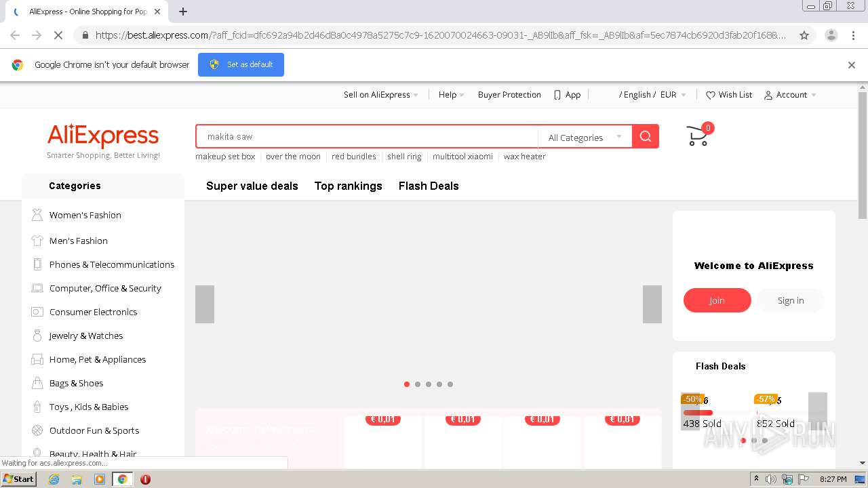This screenshot has width=868, height=488.
Task: Click the Toys, Kids & Babies icon
Action: point(37,407)
